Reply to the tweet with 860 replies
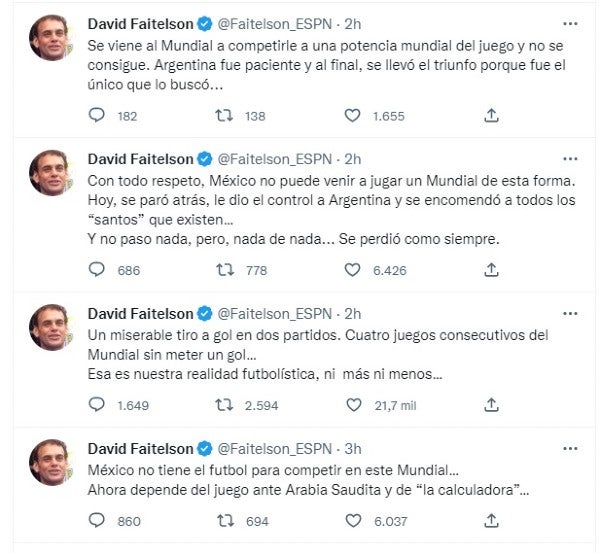 pyautogui.click(x=97, y=521)
